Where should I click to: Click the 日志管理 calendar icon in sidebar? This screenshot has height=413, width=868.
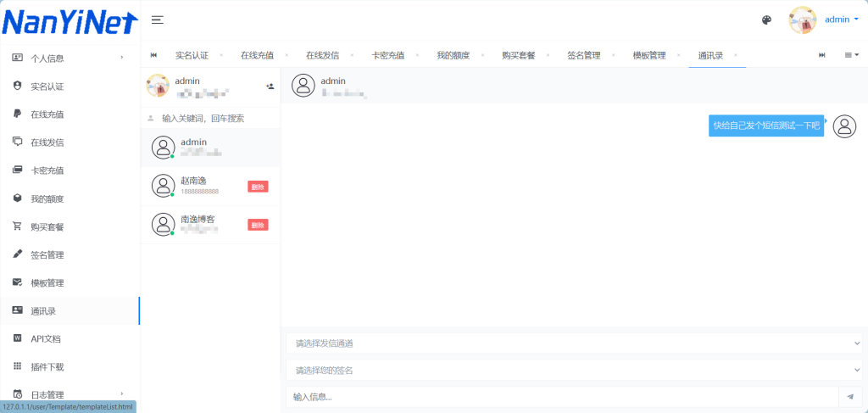[x=18, y=394]
